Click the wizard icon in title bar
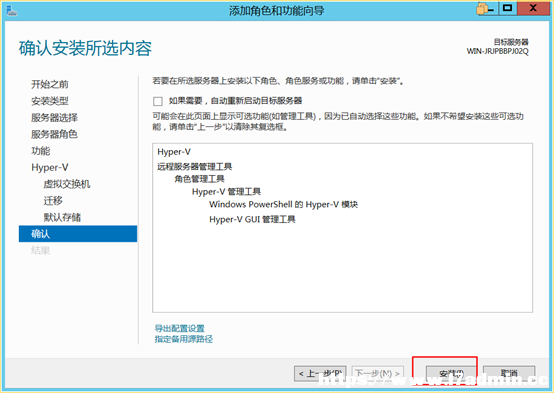Viewport: 554px width, 393px height. 11,10
